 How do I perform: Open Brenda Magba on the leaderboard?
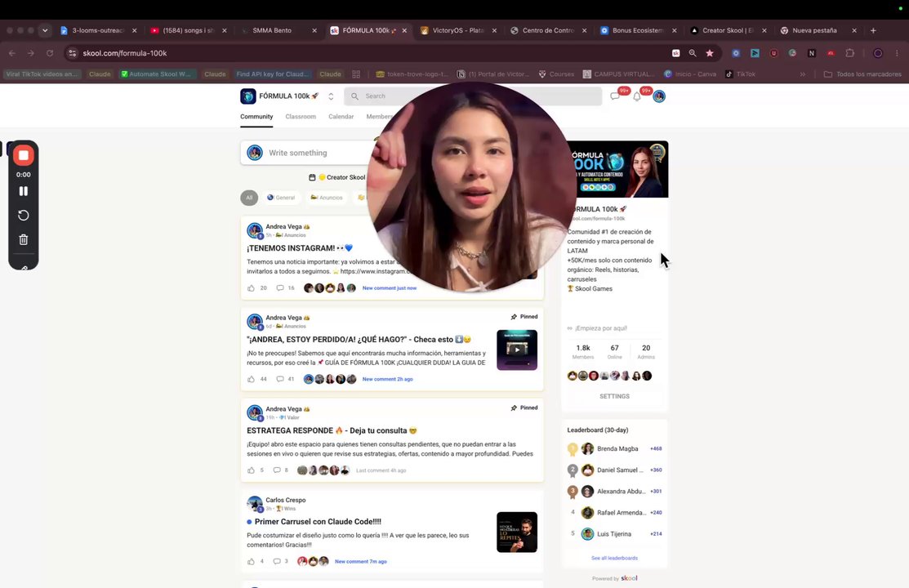617,449
